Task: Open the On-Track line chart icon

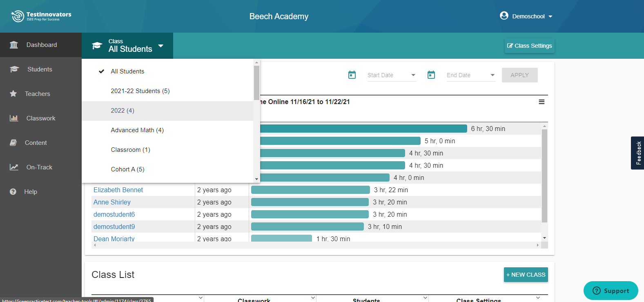Action: [14, 167]
